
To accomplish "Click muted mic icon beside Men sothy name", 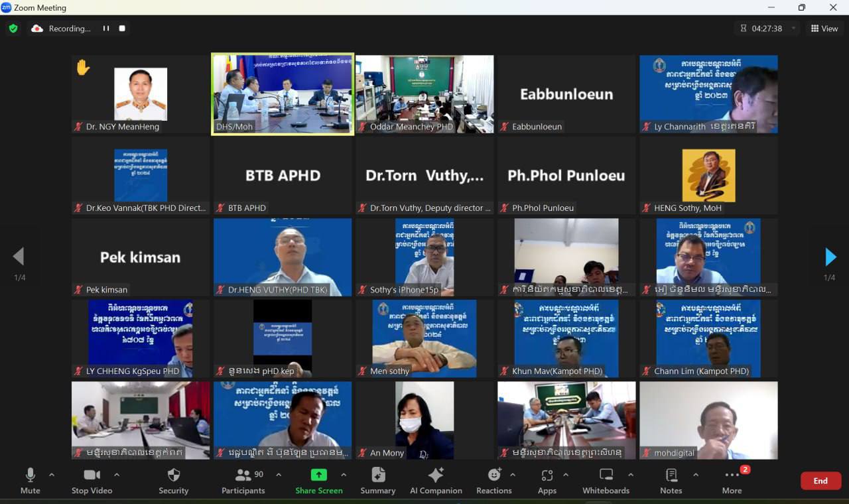I will (x=362, y=371).
